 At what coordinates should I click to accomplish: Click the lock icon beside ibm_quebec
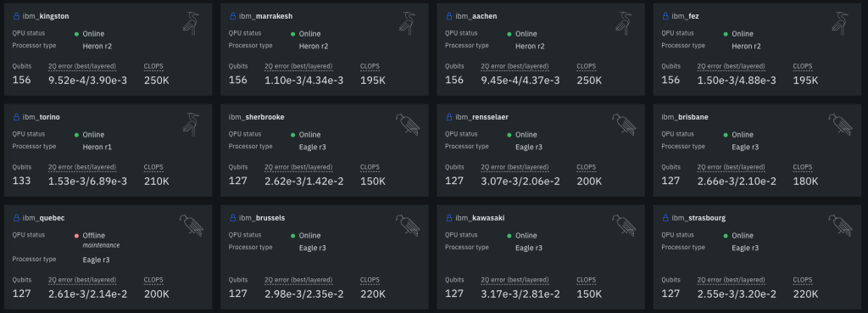[x=16, y=218]
